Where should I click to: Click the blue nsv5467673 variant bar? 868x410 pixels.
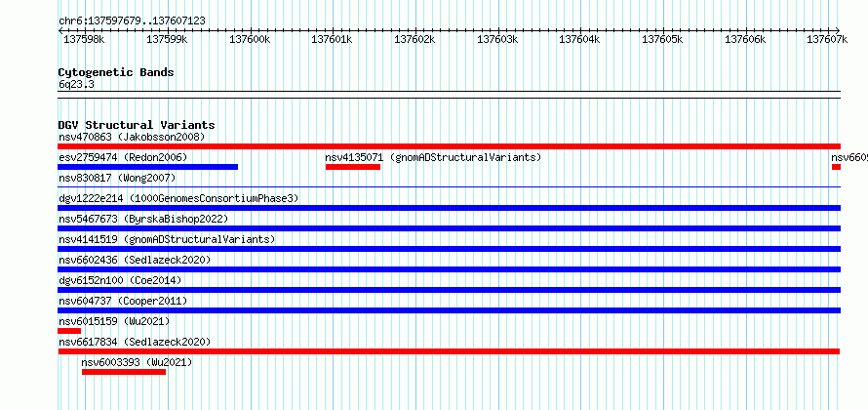coord(449,228)
